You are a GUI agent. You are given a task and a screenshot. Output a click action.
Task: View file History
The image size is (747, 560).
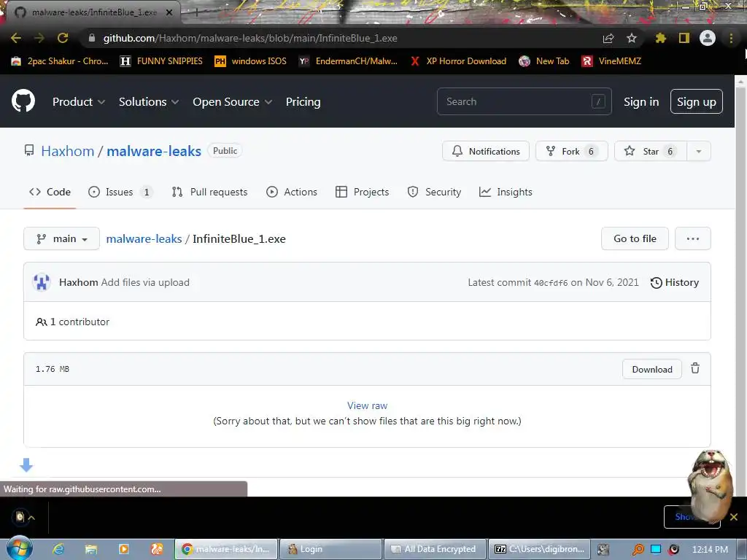tap(675, 282)
